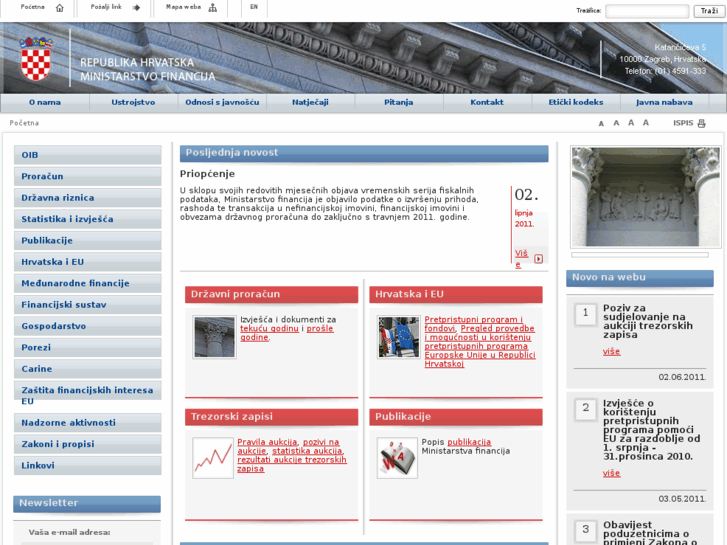Open Nadzorne aktivnosti sidebar item
This screenshot has height=545, width=727.
(88, 423)
